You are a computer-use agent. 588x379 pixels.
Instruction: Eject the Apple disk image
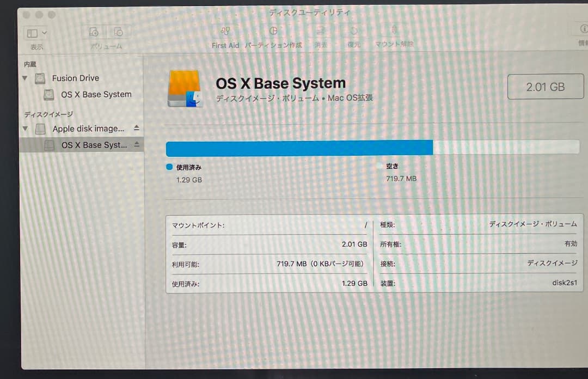(x=137, y=129)
